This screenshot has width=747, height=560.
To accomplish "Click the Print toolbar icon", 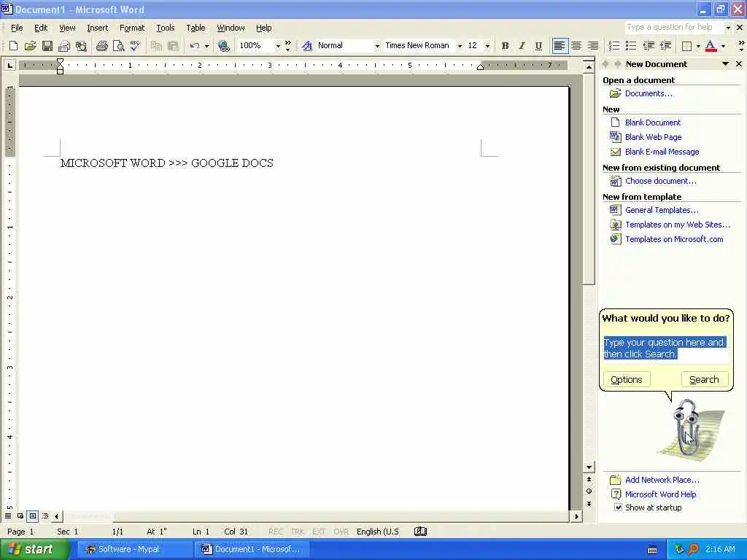I will [x=101, y=46].
